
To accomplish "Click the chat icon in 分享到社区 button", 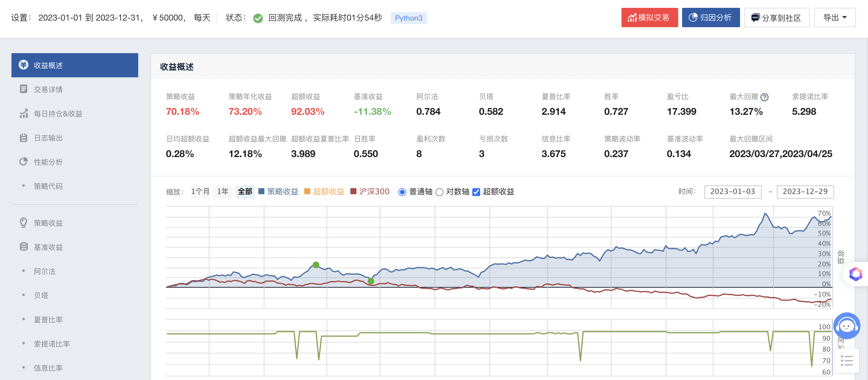I will click(x=755, y=18).
